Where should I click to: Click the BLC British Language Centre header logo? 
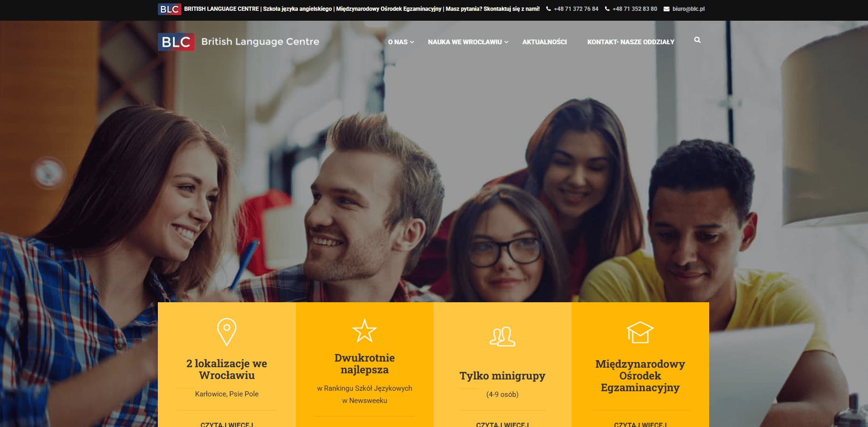[x=238, y=42]
